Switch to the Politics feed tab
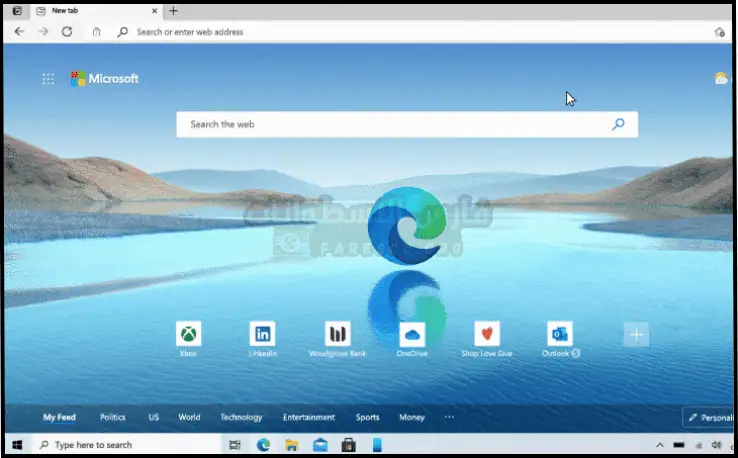 pos(113,417)
